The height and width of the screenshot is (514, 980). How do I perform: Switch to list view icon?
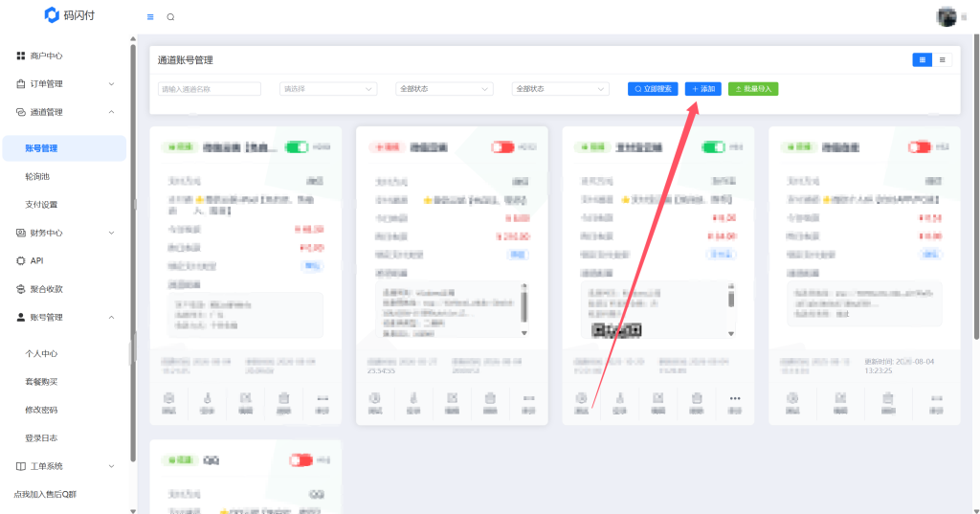942,60
